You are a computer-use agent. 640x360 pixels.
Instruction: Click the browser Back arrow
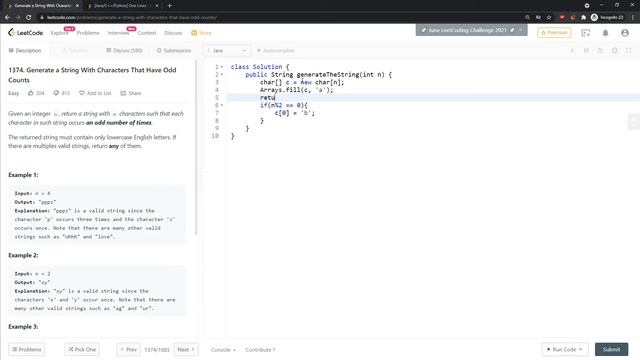tap(7, 17)
